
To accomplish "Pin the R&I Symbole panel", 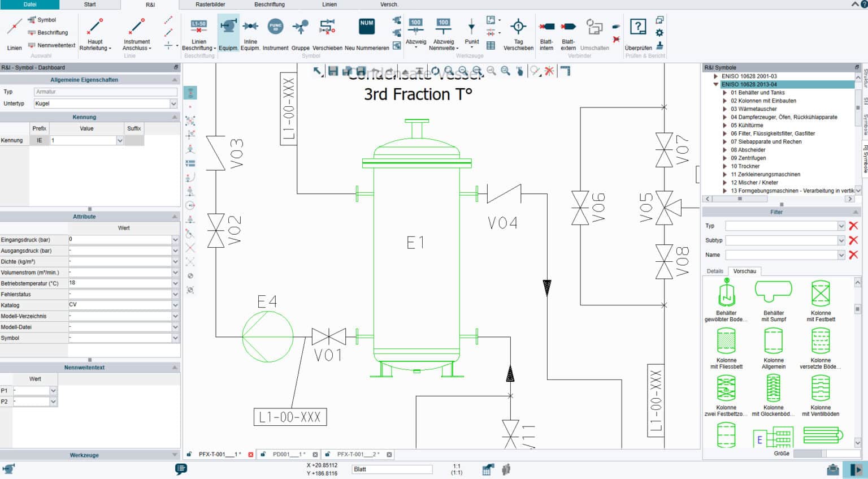I will tap(856, 67).
